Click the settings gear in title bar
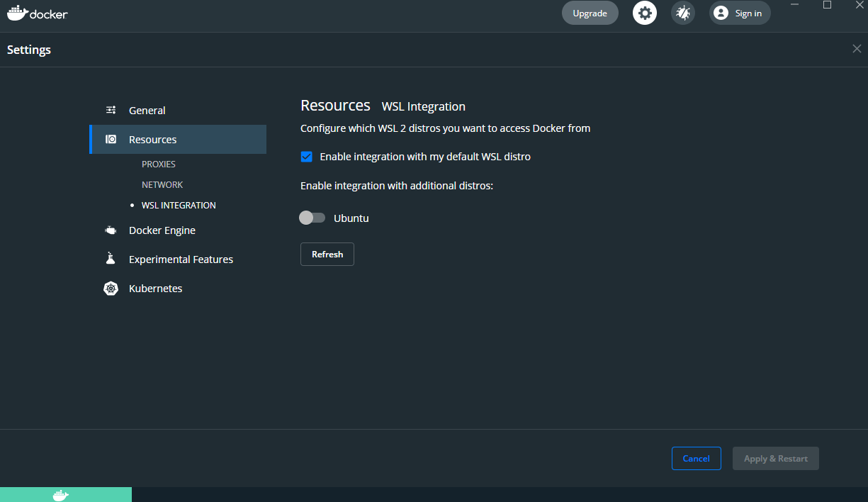This screenshot has width=868, height=502. (x=644, y=12)
